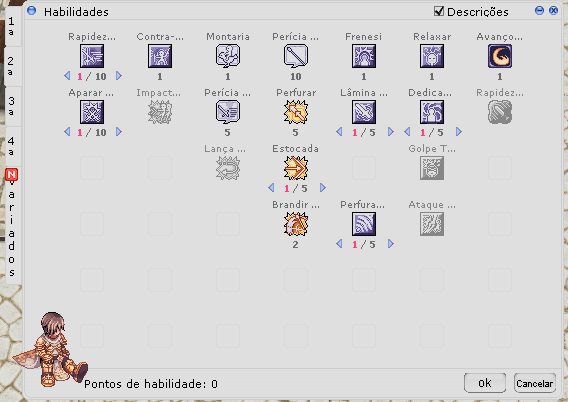
Task: Open the Variados tab
Action: point(12,225)
